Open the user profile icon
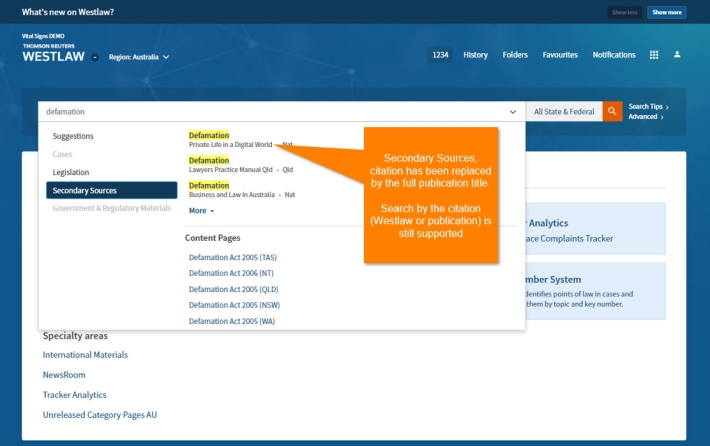The height and width of the screenshot is (446, 710). point(677,54)
